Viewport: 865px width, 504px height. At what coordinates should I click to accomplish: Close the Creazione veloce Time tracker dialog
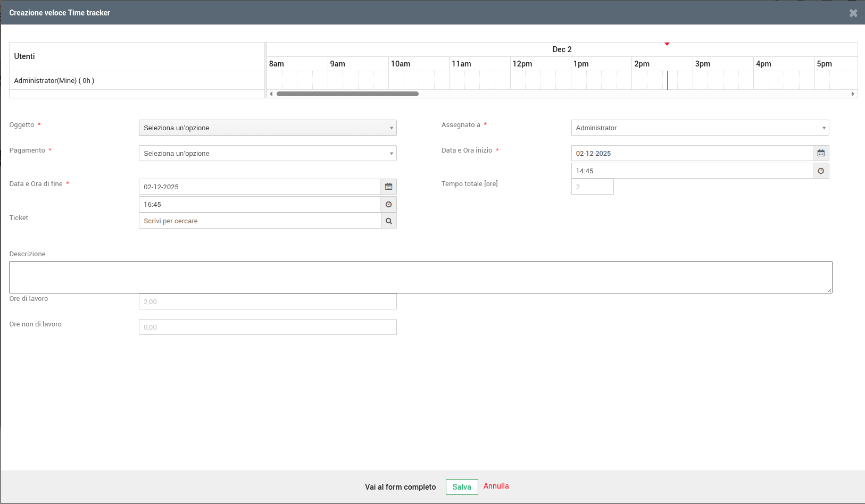(x=853, y=13)
